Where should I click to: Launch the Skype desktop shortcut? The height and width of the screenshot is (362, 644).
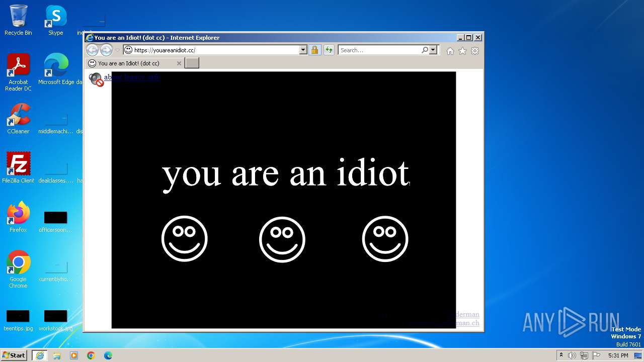[x=56, y=21]
